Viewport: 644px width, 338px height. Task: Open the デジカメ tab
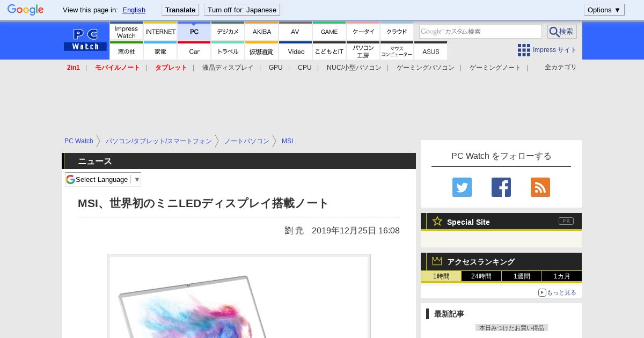228,32
